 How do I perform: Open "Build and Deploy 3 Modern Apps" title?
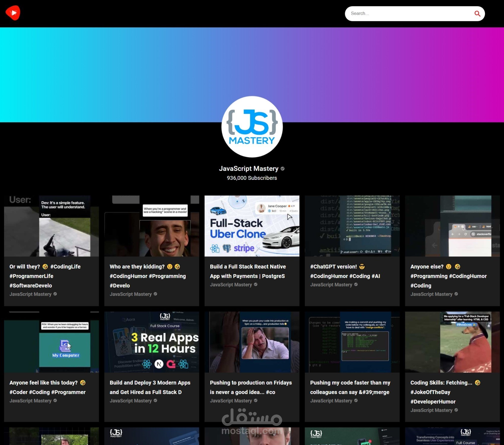[150, 387]
